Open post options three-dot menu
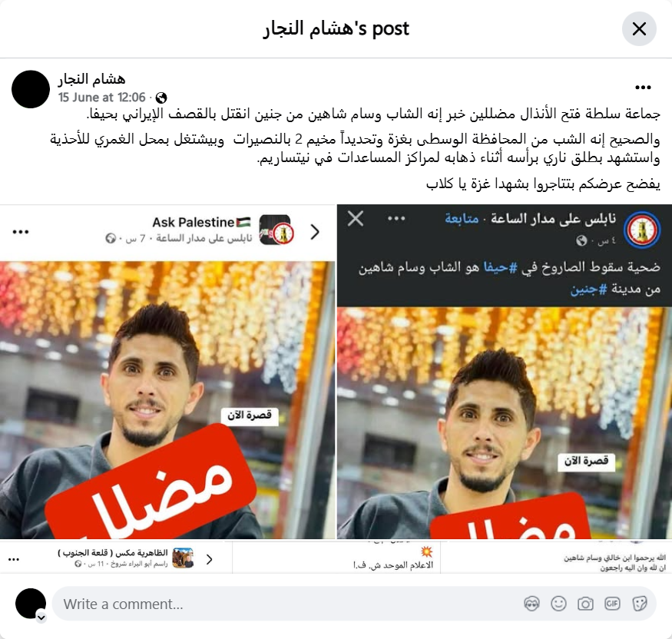This screenshot has width=672, height=639. pos(643,88)
